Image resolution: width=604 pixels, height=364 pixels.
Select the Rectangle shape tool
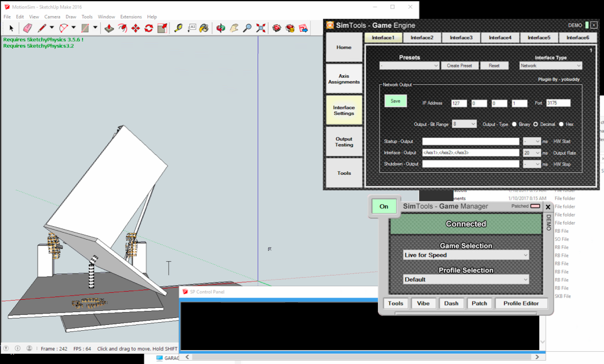(x=85, y=28)
